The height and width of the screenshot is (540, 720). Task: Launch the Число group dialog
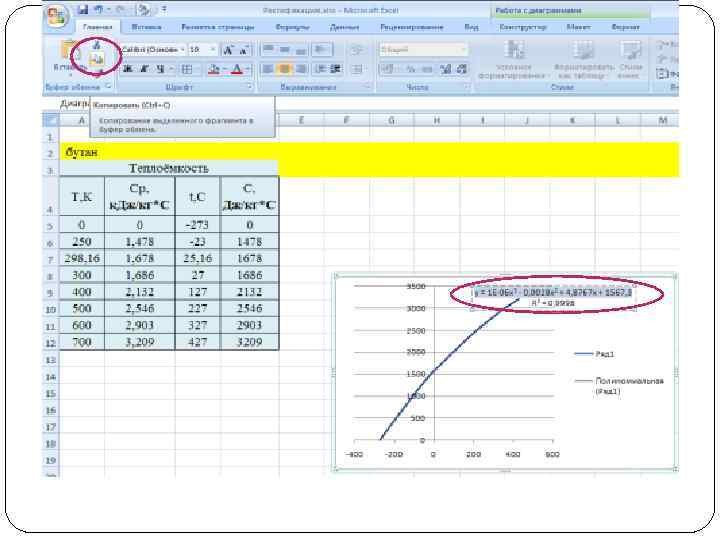coord(467,86)
